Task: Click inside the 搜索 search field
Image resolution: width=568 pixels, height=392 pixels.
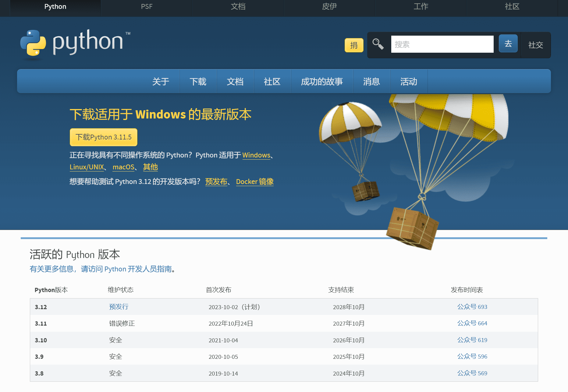Action: tap(442, 44)
